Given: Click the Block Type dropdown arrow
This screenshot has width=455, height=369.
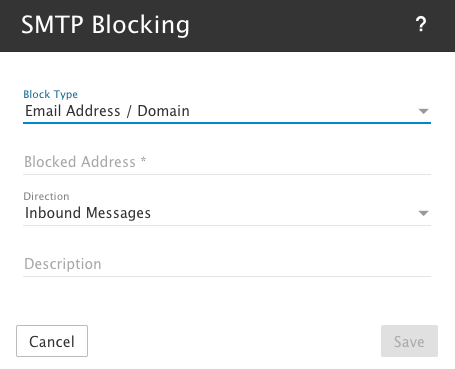Looking at the screenshot, I should (423, 111).
